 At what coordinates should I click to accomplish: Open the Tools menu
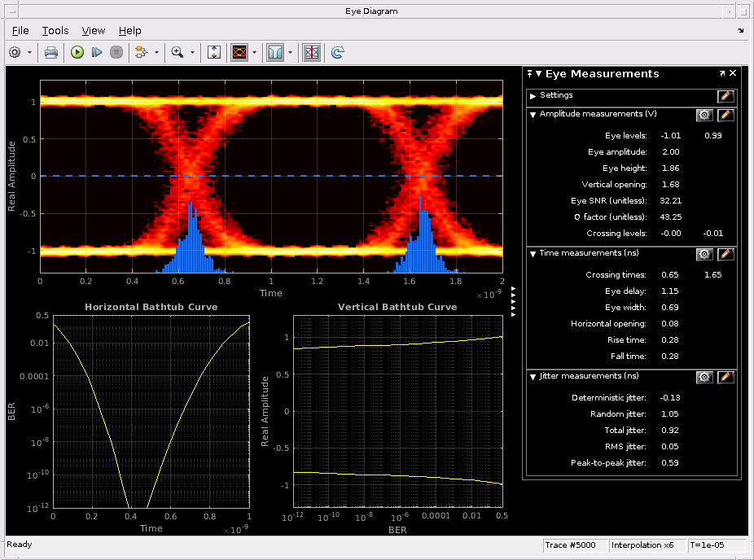coord(55,30)
